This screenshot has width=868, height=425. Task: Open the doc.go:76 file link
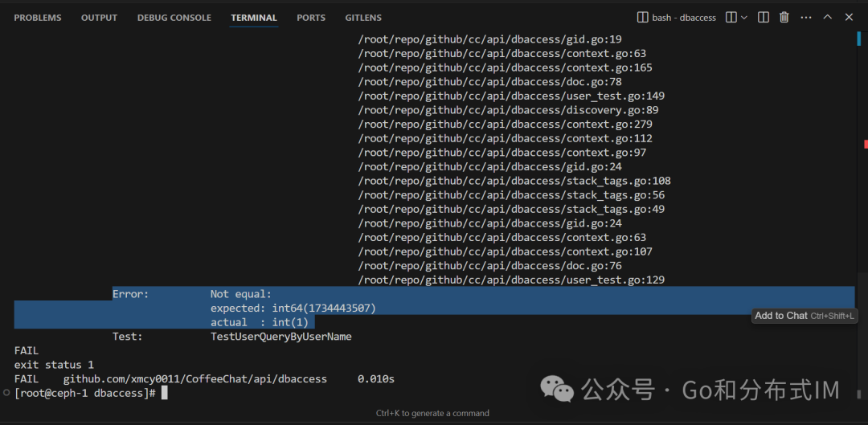coord(489,266)
